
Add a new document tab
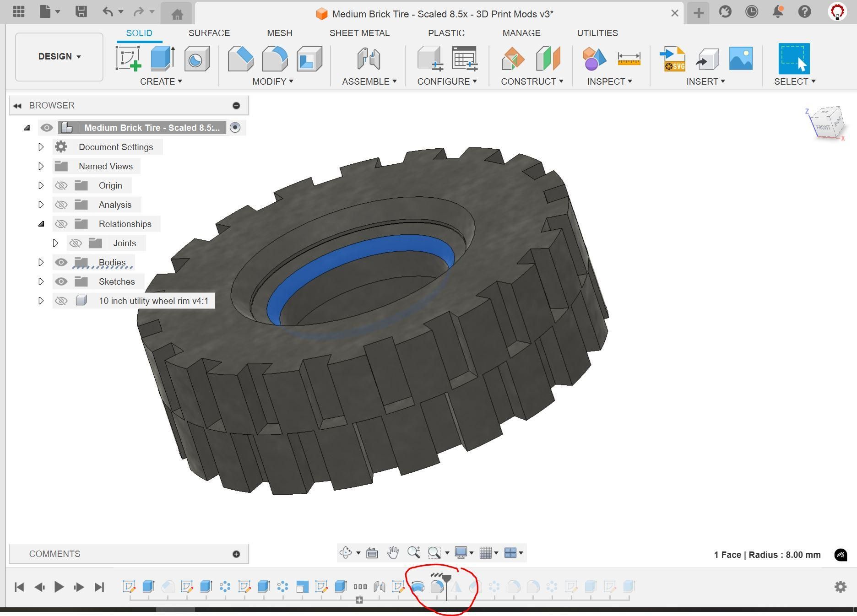(698, 13)
